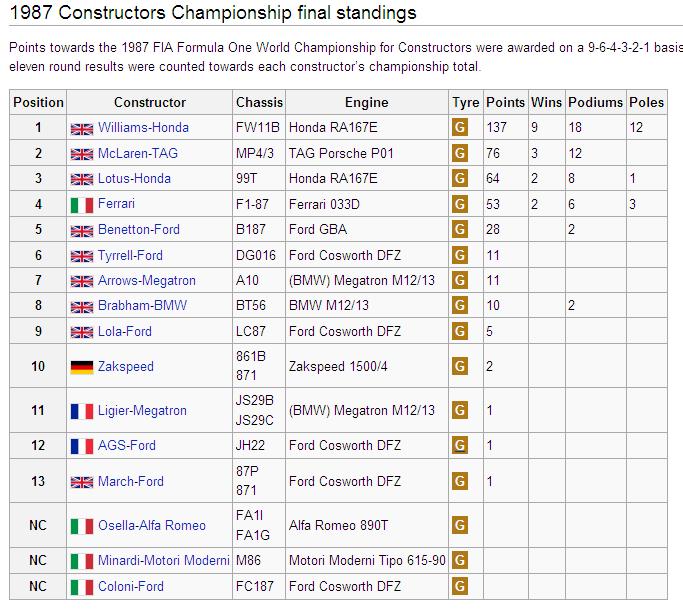Click the German flag icon beside Zakspeed
This screenshot has height=613, width=683.
pos(81,367)
